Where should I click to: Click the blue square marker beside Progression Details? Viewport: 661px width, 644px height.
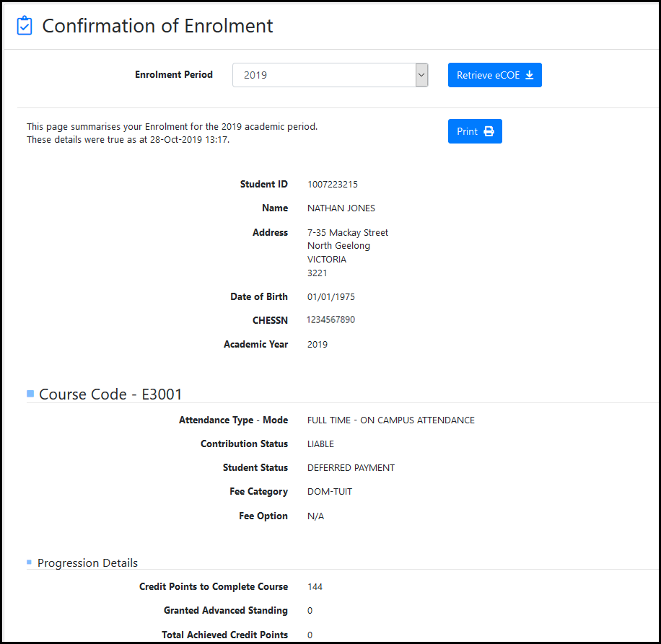click(30, 563)
